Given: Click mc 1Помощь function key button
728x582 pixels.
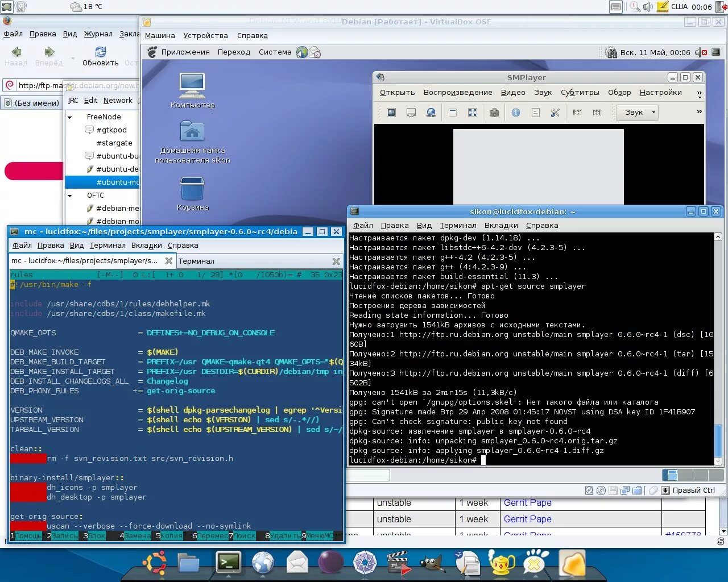Looking at the screenshot, I should click(x=26, y=536).
